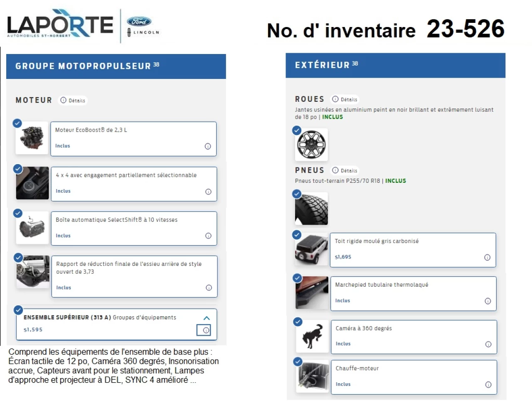Open info icon for Marchepied tubulaire thermolaqué
Image resolution: width=532 pixels, height=403 pixels.
coord(488,301)
